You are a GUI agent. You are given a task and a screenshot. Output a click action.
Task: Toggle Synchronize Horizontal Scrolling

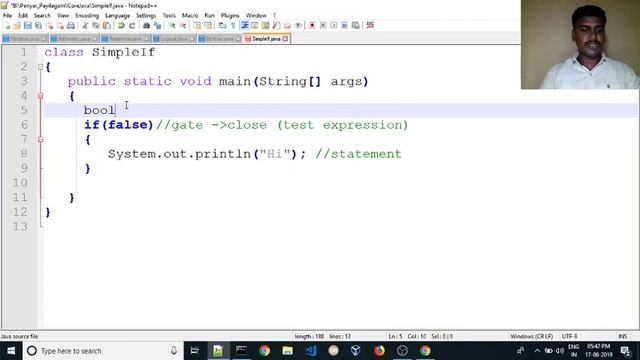point(208,25)
